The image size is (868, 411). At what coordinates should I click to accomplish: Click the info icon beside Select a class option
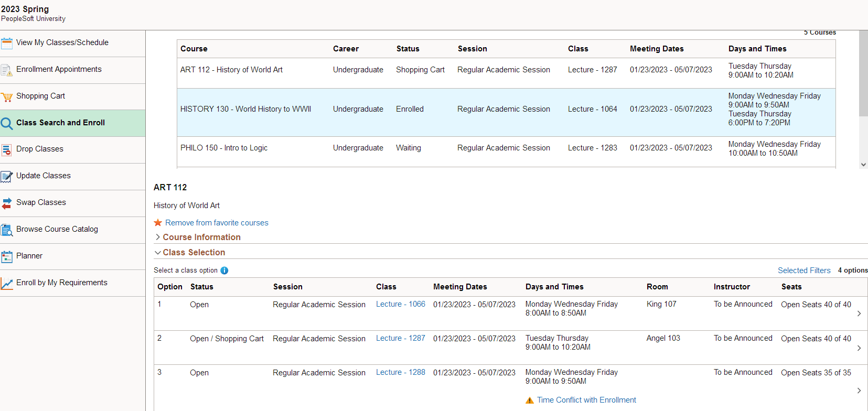224,271
